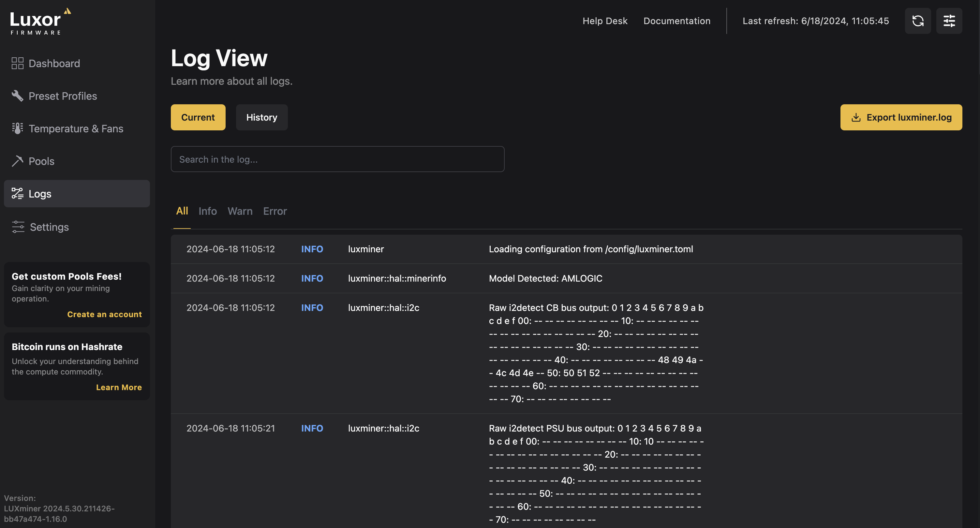The width and height of the screenshot is (980, 528).
Task: Click the Dashboard navigation icon
Action: pos(17,63)
